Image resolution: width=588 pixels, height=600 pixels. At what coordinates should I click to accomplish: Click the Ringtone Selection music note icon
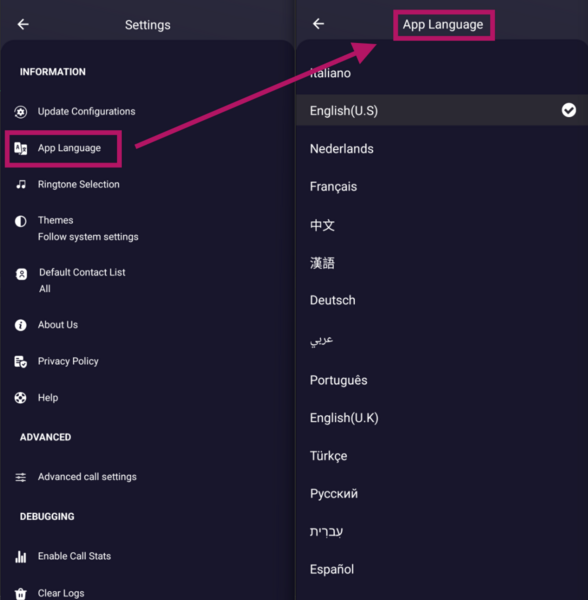21,184
